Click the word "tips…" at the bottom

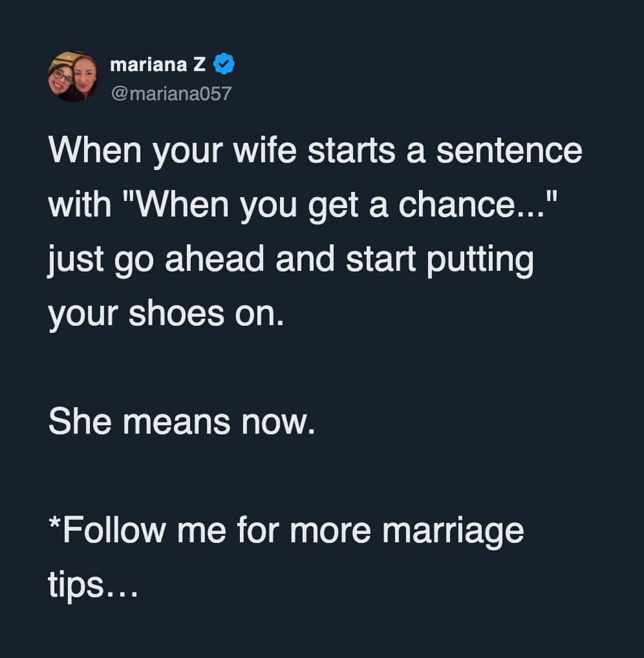click(x=92, y=586)
